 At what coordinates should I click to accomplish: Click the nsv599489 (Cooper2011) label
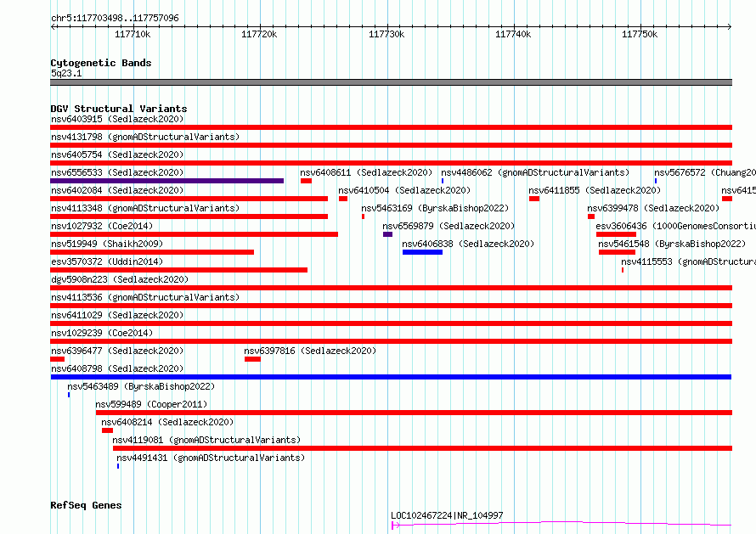tap(151, 404)
